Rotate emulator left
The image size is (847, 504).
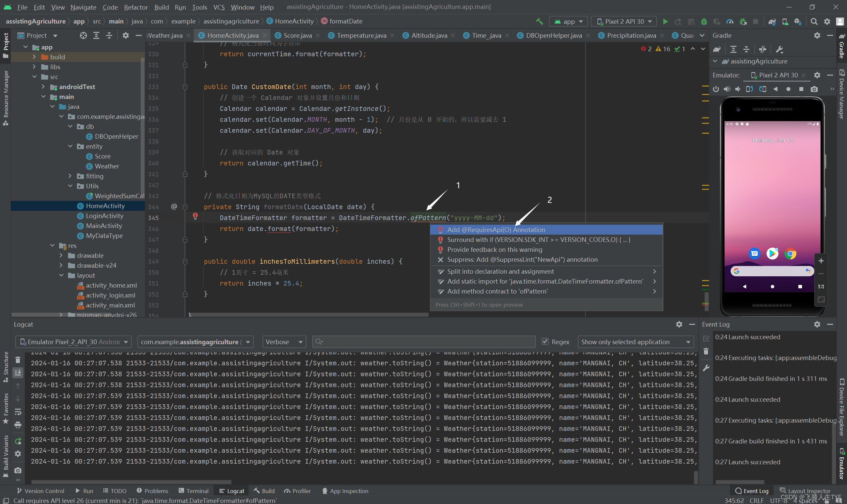pyautogui.click(x=749, y=89)
